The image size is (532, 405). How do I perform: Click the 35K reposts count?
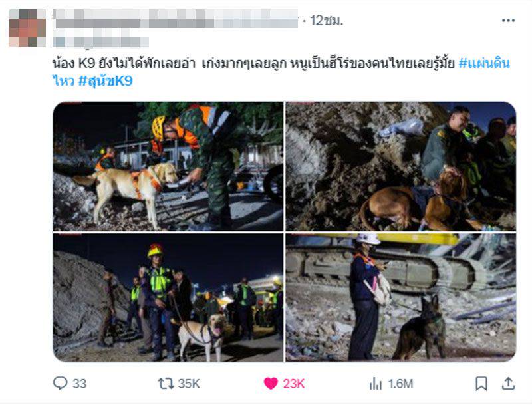(189, 384)
